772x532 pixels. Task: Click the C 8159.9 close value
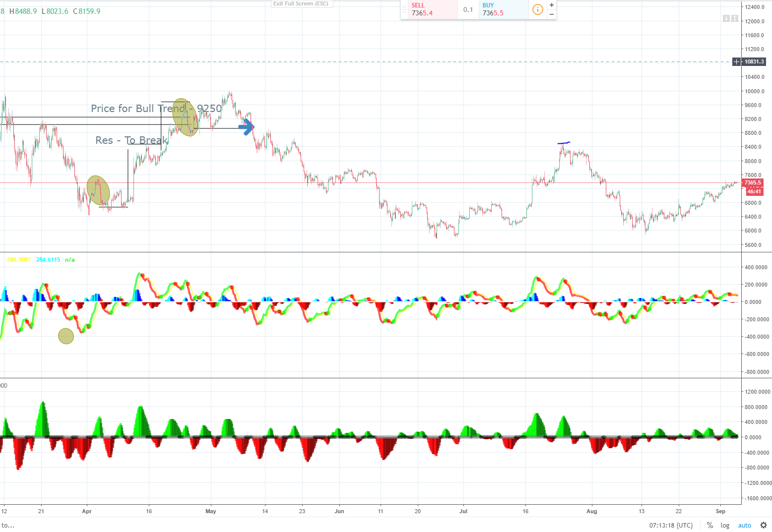pyautogui.click(x=86, y=11)
